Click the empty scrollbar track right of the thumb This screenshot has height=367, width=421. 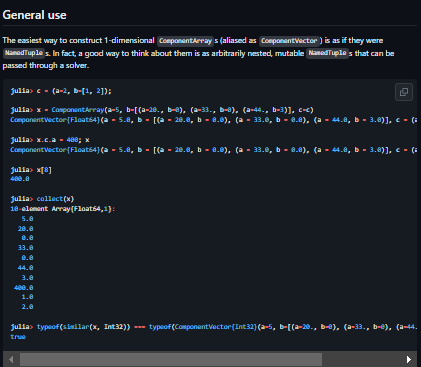tap(362, 359)
